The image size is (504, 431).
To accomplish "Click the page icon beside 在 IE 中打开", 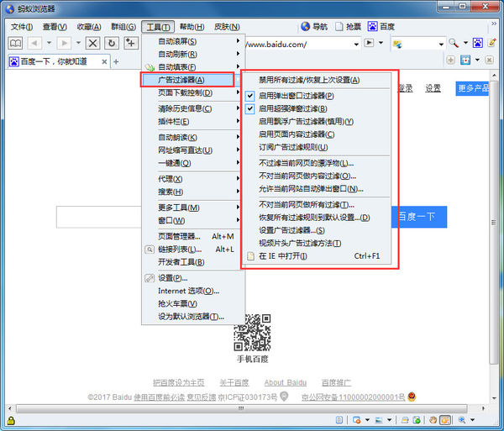I will (x=250, y=256).
